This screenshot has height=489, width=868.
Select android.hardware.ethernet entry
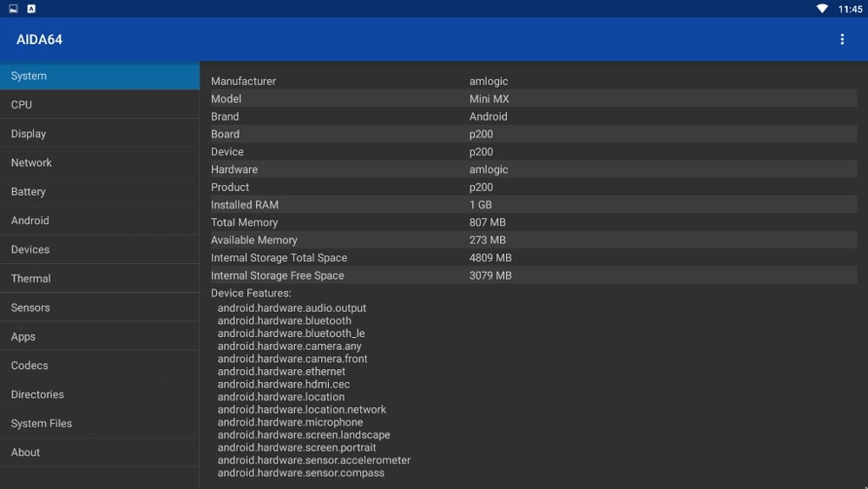click(x=281, y=372)
